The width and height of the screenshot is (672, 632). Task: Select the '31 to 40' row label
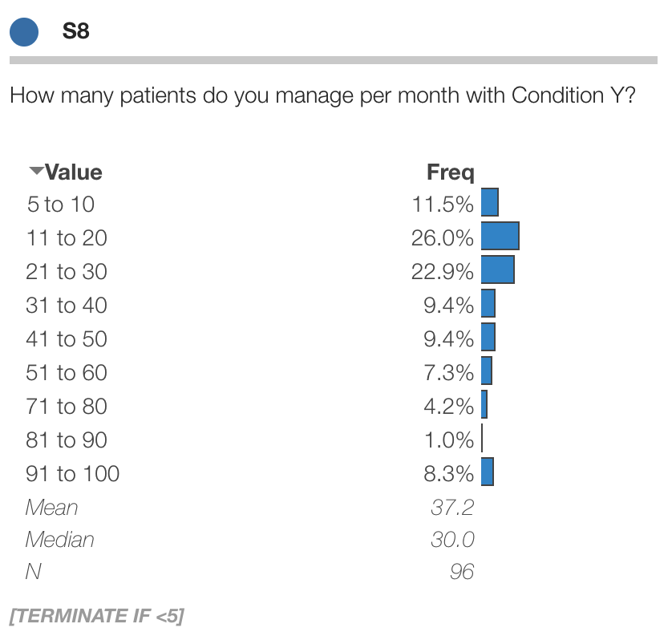[66, 306]
